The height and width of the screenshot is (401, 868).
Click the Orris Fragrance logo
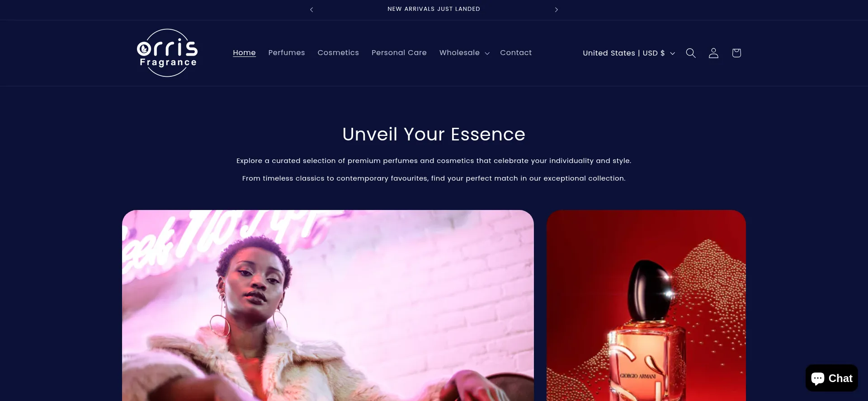pyautogui.click(x=167, y=53)
